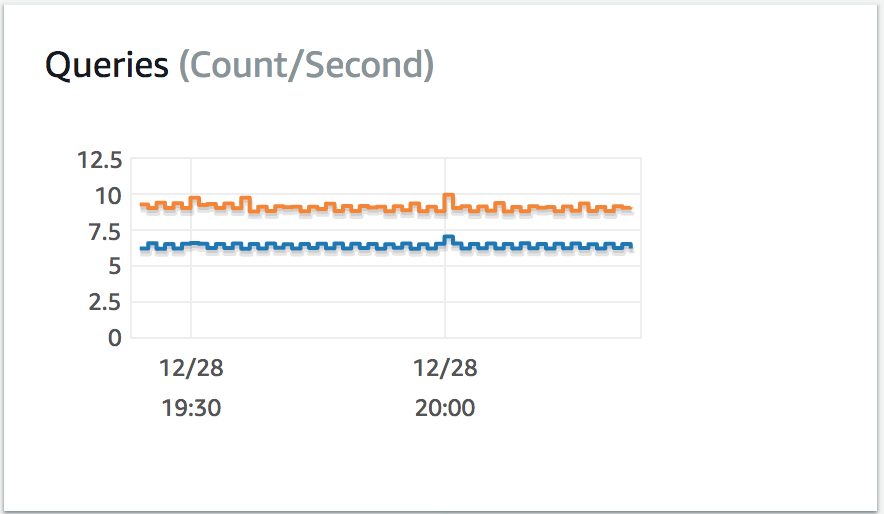Image resolution: width=884 pixels, height=514 pixels.
Task: Click the 19:30 vertical gridline below the blue line
Action: (191, 293)
